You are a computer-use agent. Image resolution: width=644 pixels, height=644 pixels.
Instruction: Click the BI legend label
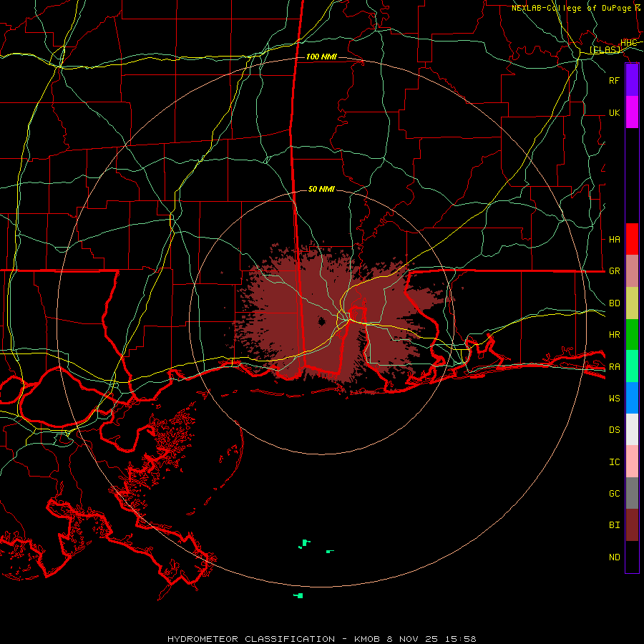(x=614, y=525)
